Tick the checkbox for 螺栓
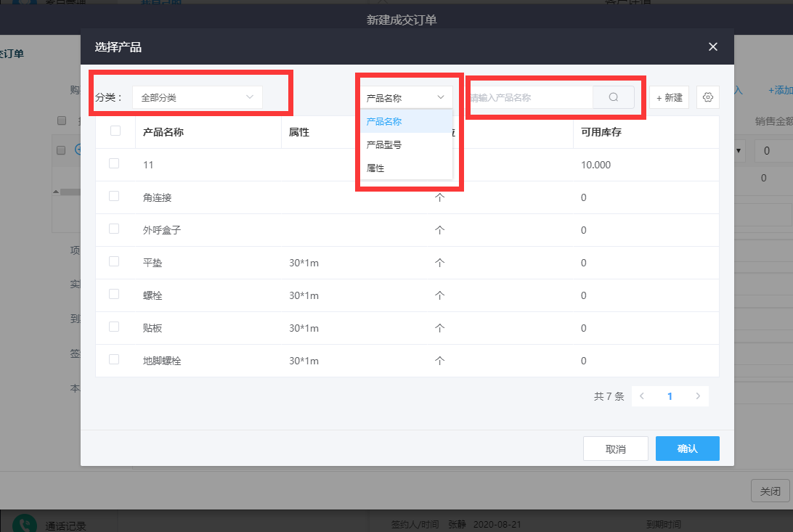 (x=114, y=294)
